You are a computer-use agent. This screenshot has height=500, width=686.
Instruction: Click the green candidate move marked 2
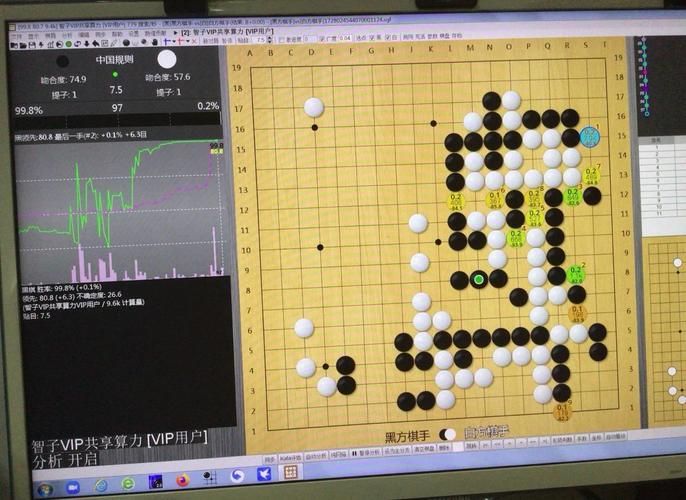pyautogui.click(x=576, y=274)
